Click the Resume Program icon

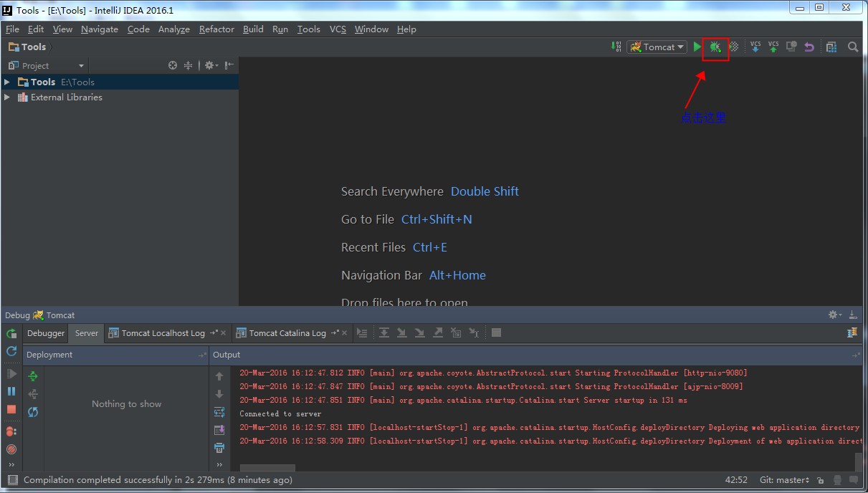click(x=11, y=373)
